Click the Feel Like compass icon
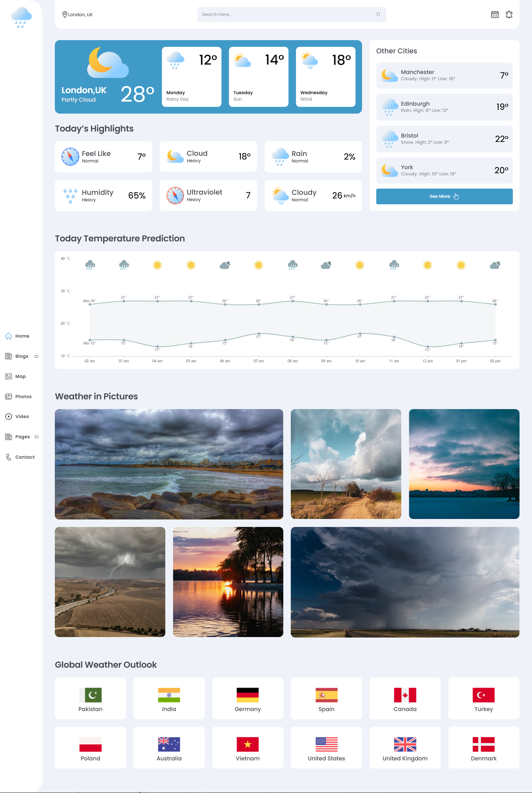 (x=70, y=157)
